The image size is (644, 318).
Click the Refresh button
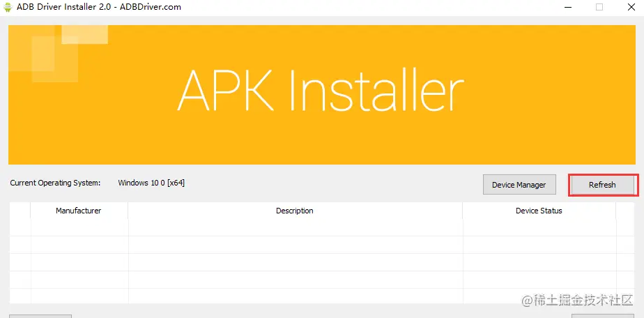pos(602,185)
